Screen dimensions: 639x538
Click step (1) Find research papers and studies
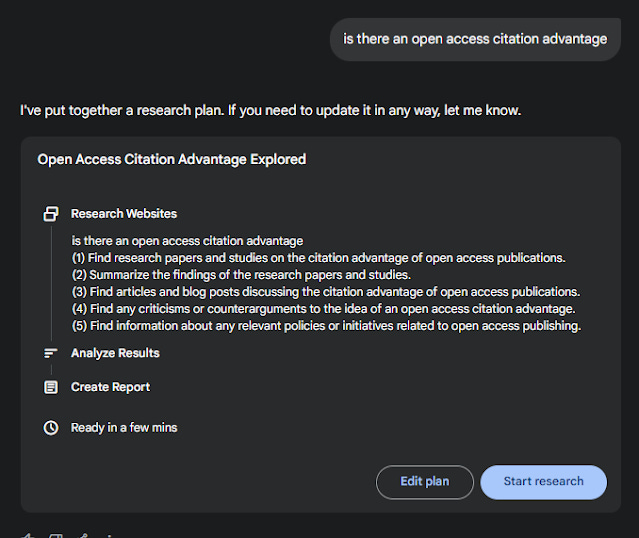[x=319, y=258]
